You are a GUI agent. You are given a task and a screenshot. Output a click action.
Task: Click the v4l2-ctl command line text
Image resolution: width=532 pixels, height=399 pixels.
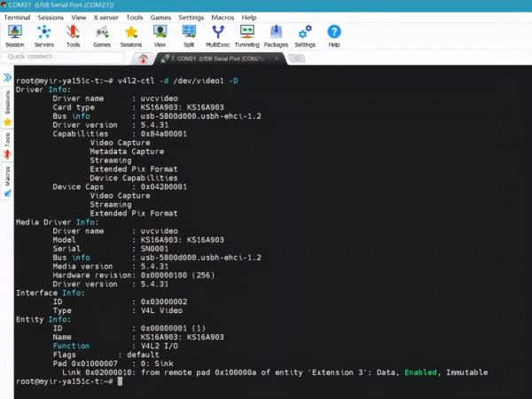pos(178,81)
